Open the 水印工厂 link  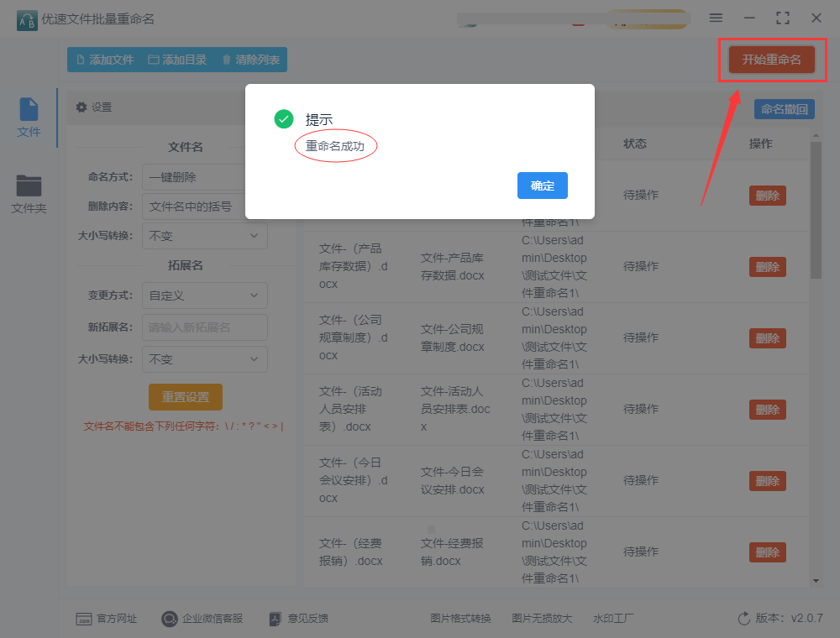coord(613,619)
